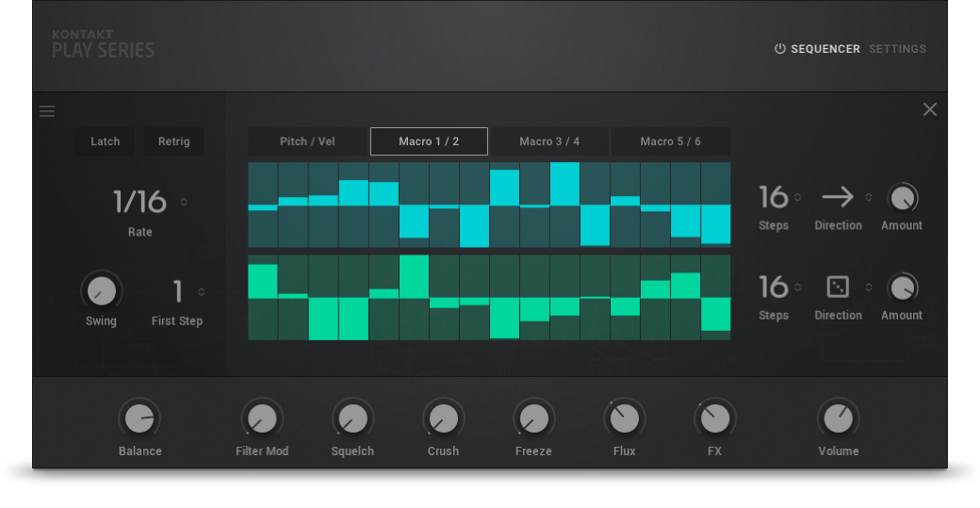Click the Crush knob
This screenshot has height=508, width=980.
tap(443, 418)
